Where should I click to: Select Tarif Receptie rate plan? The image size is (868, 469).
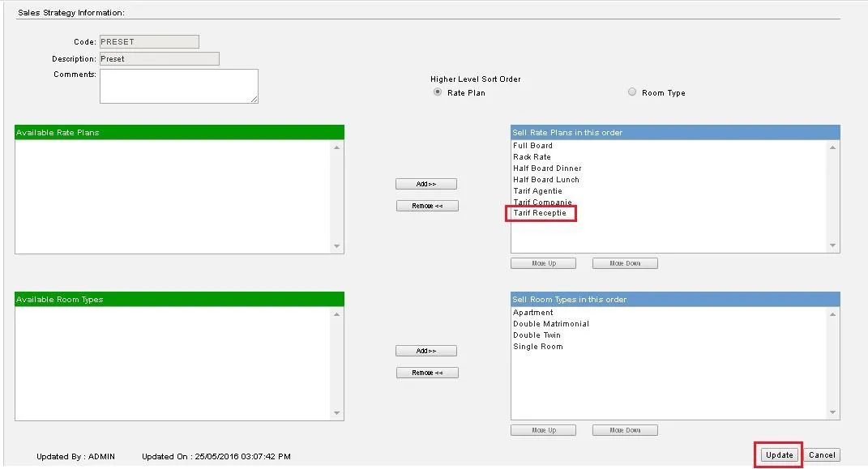coord(540,214)
